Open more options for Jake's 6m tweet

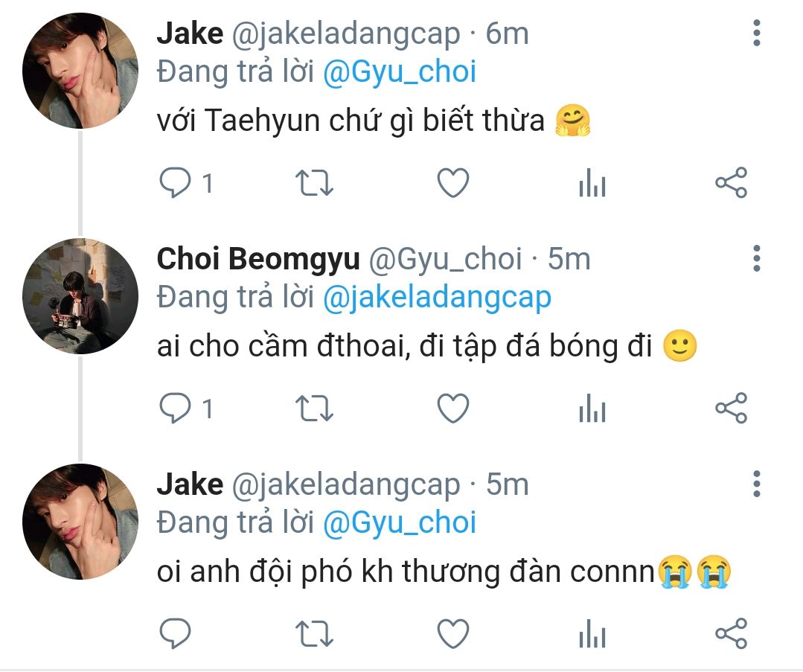[757, 33]
